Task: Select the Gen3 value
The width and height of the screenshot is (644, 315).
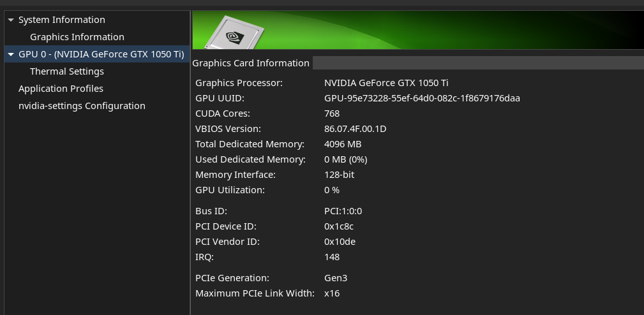Action: (336, 278)
